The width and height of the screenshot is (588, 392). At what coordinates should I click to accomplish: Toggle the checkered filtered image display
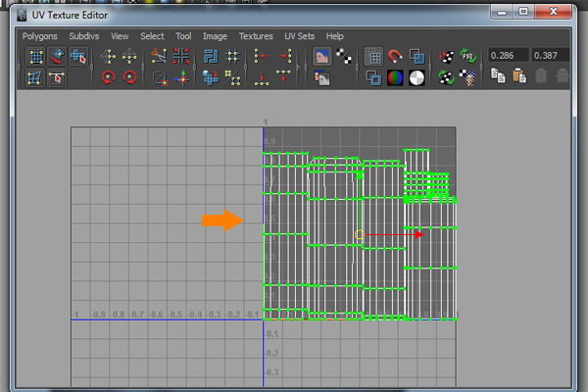pyautogui.click(x=344, y=57)
